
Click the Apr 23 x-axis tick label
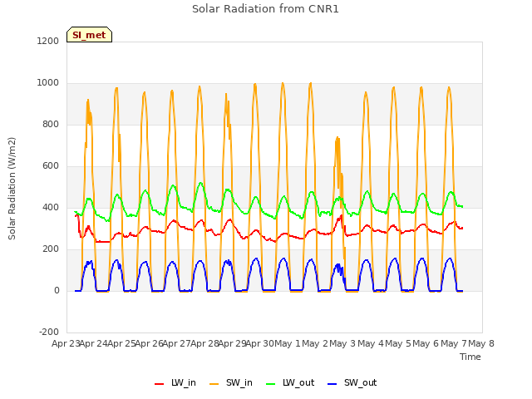point(66,343)
